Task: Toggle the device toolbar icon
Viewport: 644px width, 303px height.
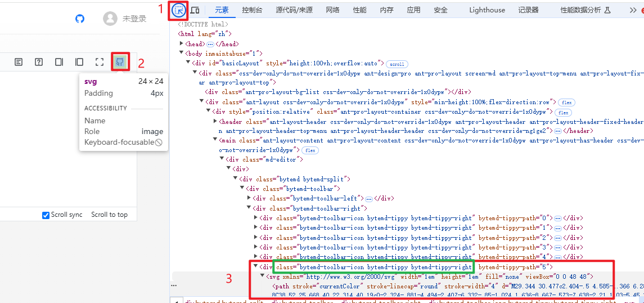Action: [195, 10]
